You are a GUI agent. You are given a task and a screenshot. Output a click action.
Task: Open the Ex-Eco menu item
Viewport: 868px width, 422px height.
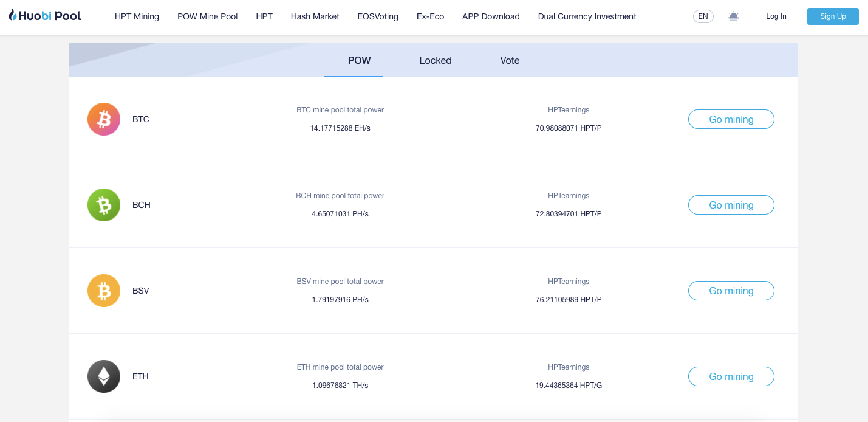coord(431,16)
